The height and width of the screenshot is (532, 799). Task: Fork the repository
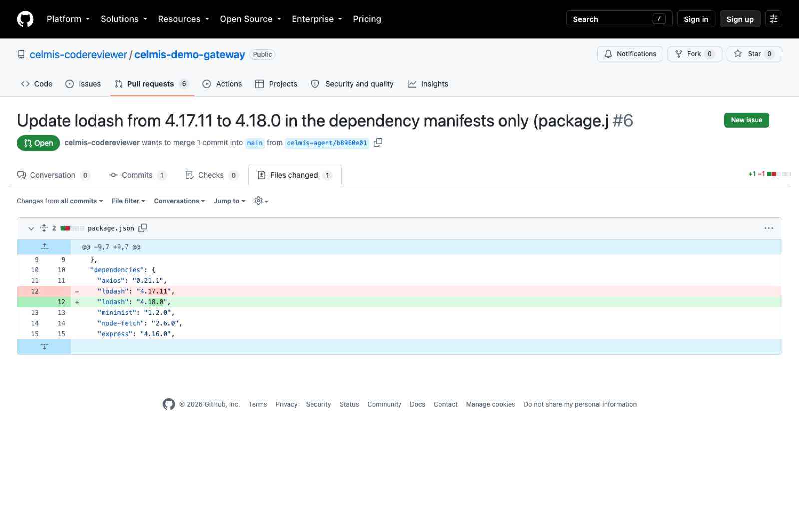point(695,54)
